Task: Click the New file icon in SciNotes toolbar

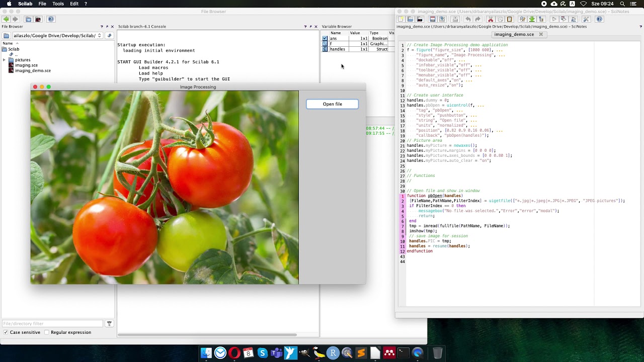Action: [x=401, y=19]
